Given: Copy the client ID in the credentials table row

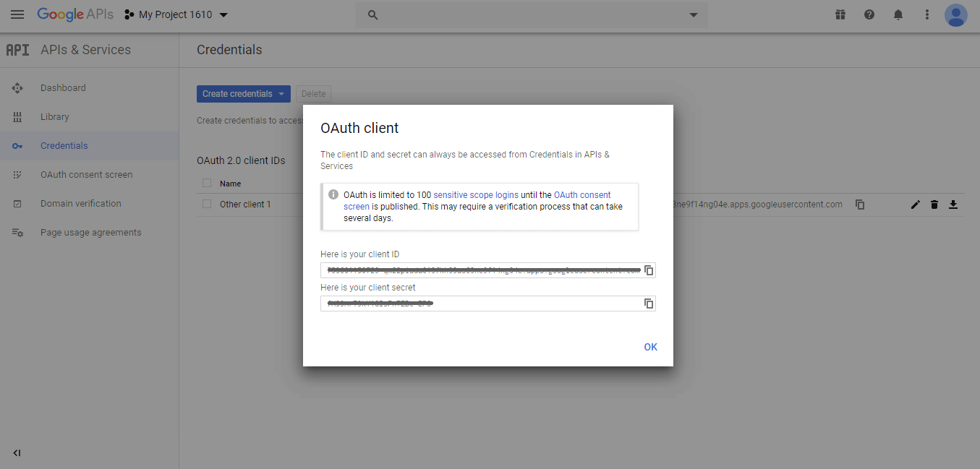Looking at the screenshot, I should pyautogui.click(x=860, y=205).
